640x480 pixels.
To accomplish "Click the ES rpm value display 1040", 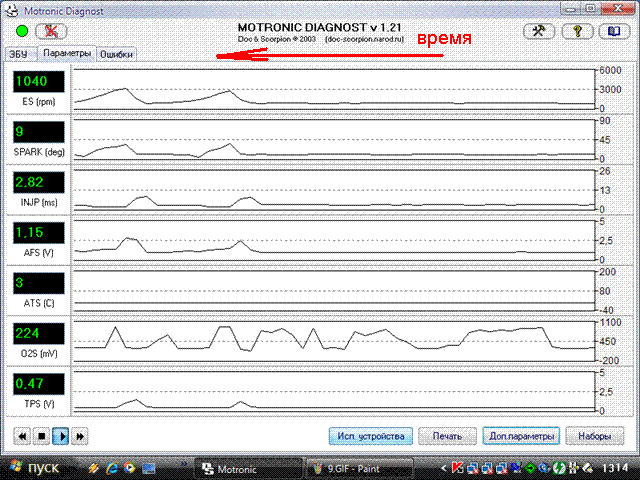I will pos(39,82).
